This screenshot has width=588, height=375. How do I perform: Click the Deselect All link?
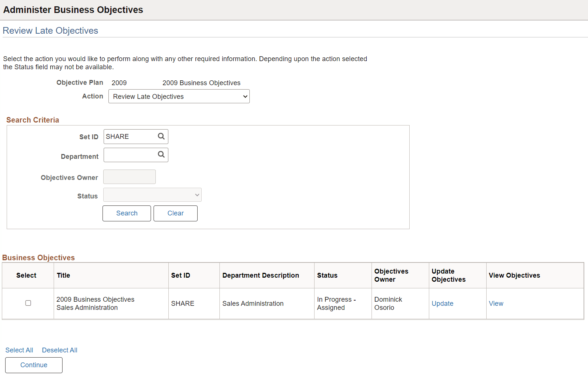point(60,350)
